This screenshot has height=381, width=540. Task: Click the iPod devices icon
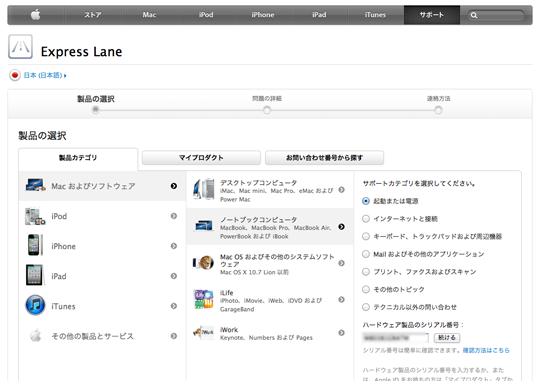tap(35, 216)
